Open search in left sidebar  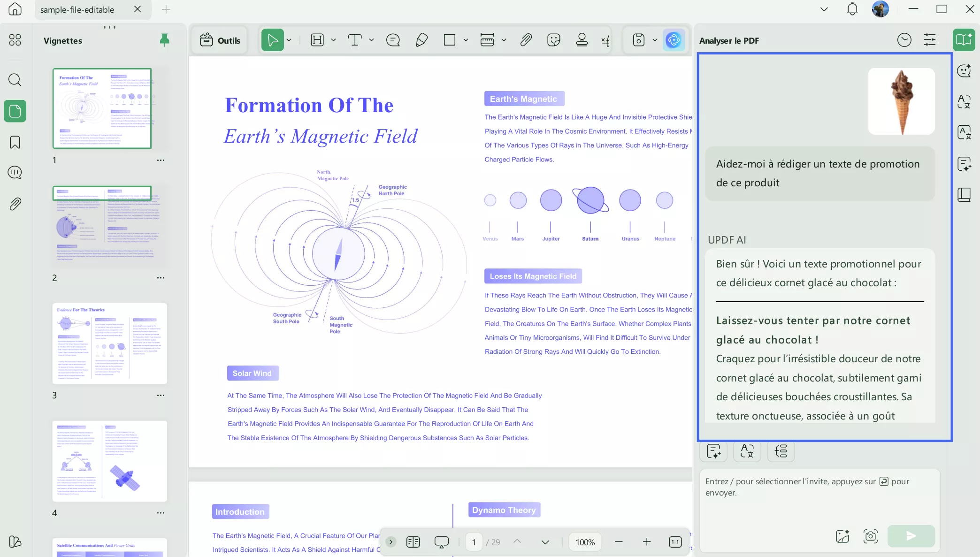[x=15, y=80]
